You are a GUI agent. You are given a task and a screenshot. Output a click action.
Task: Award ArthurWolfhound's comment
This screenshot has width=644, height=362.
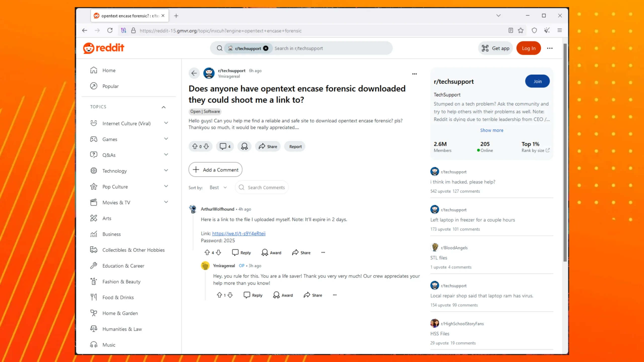(x=271, y=252)
